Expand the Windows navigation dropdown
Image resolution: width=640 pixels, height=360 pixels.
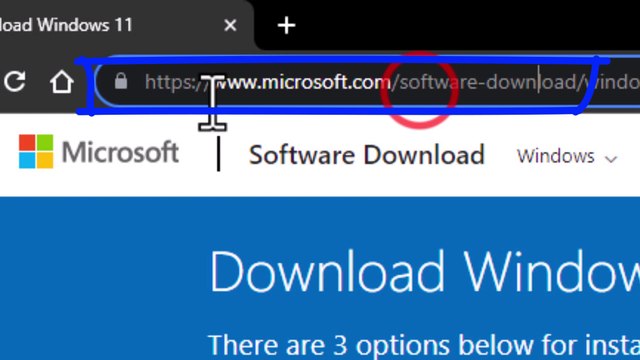tap(567, 156)
